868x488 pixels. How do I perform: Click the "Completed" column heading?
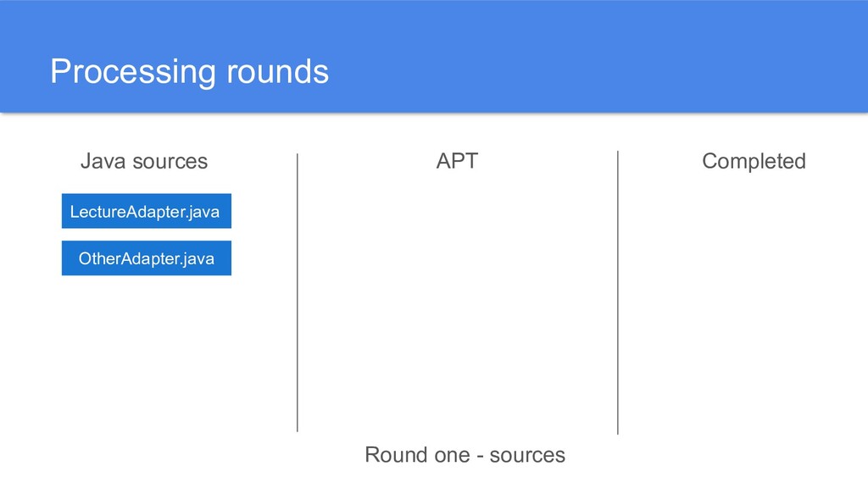(x=754, y=161)
